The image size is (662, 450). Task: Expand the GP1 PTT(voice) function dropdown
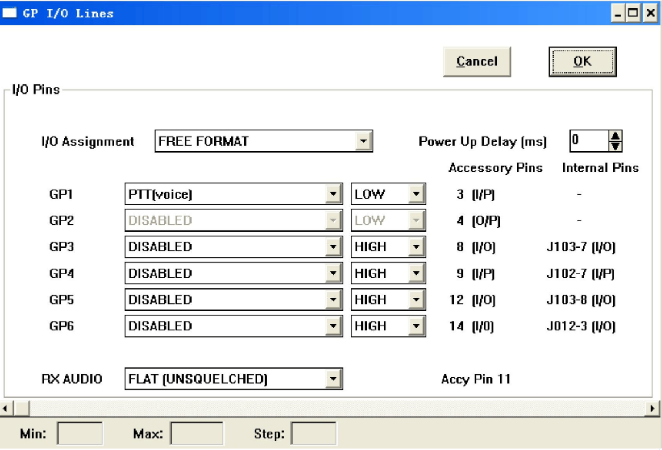(332, 194)
